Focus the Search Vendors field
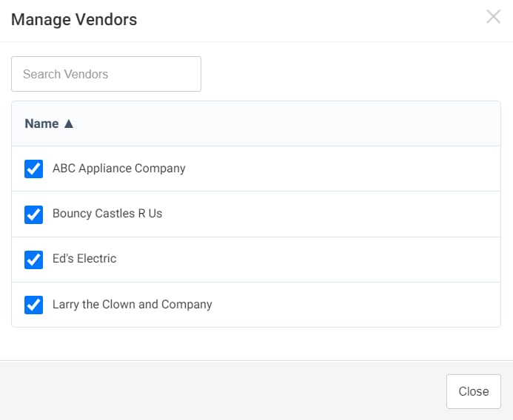 tap(106, 74)
